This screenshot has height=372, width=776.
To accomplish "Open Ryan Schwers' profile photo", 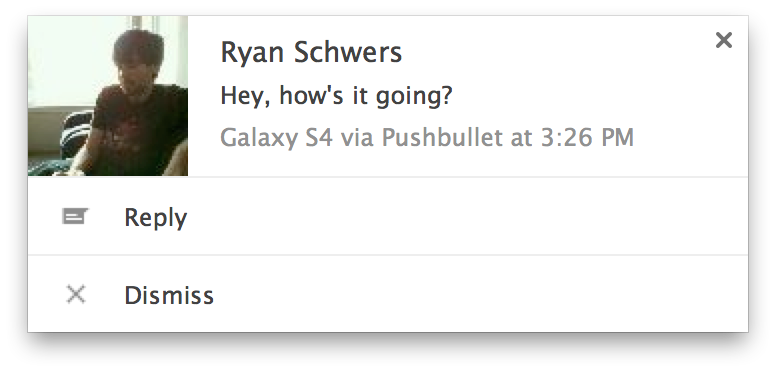I will tap(108, 96).
